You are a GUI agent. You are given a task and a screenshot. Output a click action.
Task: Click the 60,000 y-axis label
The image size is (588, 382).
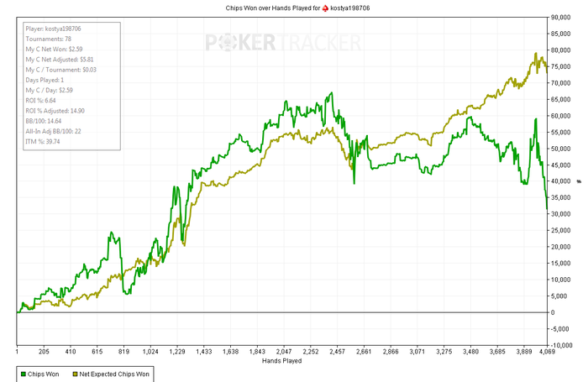(560, 116)
